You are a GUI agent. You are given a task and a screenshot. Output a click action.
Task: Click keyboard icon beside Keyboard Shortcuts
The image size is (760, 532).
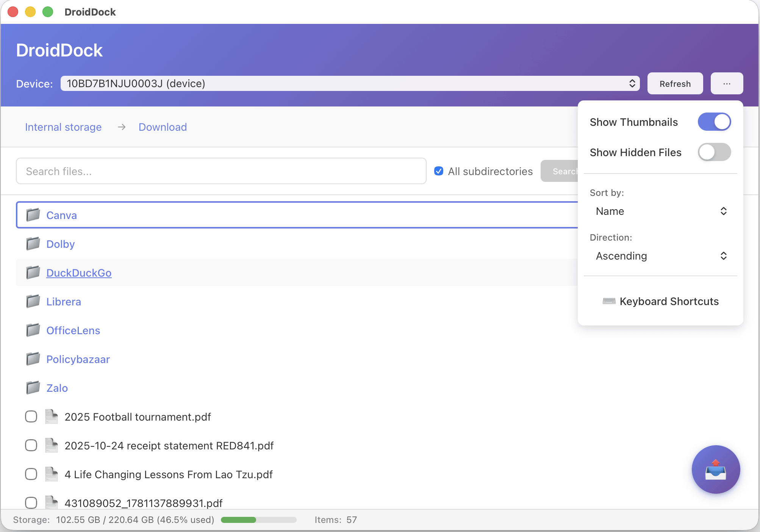[x=609, y=301]
